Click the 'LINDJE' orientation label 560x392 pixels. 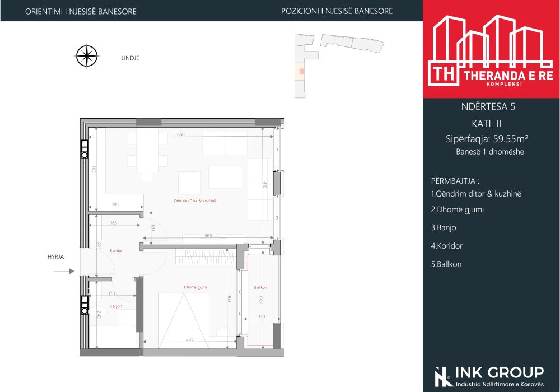pos(130,58)
